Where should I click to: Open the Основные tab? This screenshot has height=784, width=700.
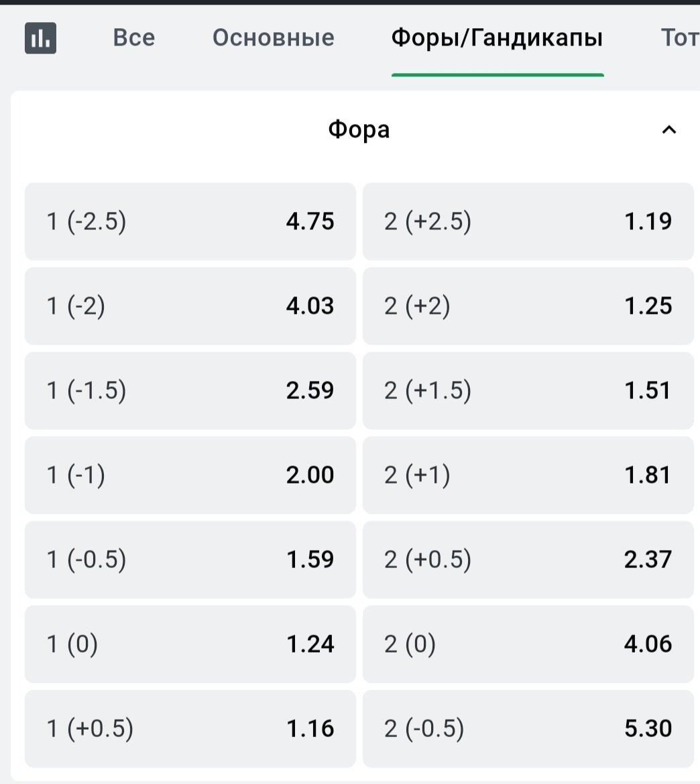(273, 38)
